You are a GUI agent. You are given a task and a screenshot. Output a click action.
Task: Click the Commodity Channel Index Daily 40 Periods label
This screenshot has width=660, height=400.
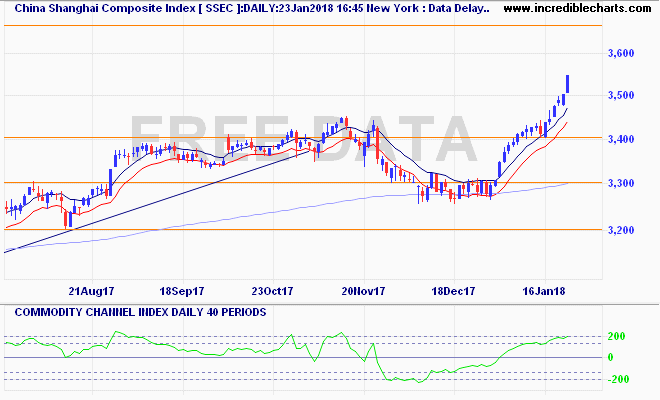(x=140, y=312)
